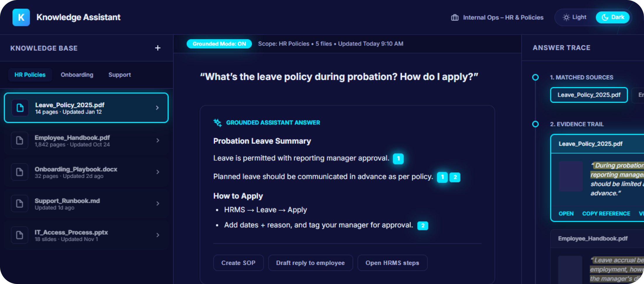Click the Onboarding_Playbook.docx file icon
Viewport: 644px width, 284px height.
[20, 172]
